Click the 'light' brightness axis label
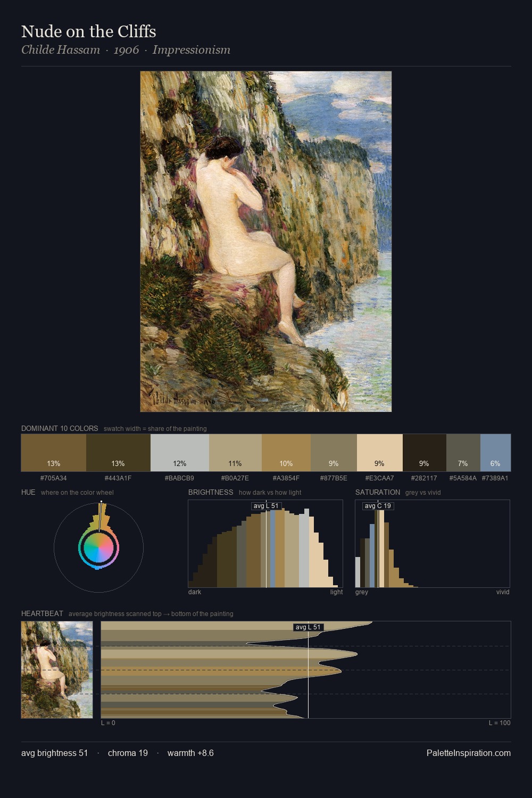 point(337,592)
